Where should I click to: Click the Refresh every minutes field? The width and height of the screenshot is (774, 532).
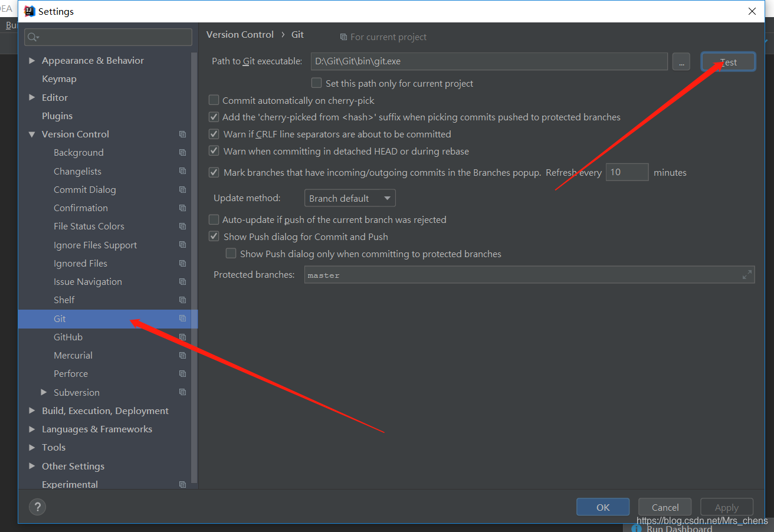pos(627,172)
